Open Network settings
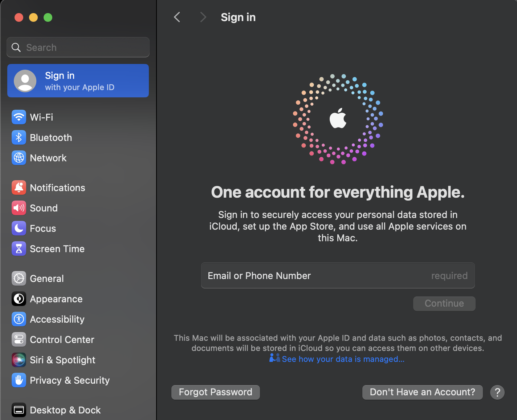This screenshot has width=517, height=420. (x=48, y=158)
